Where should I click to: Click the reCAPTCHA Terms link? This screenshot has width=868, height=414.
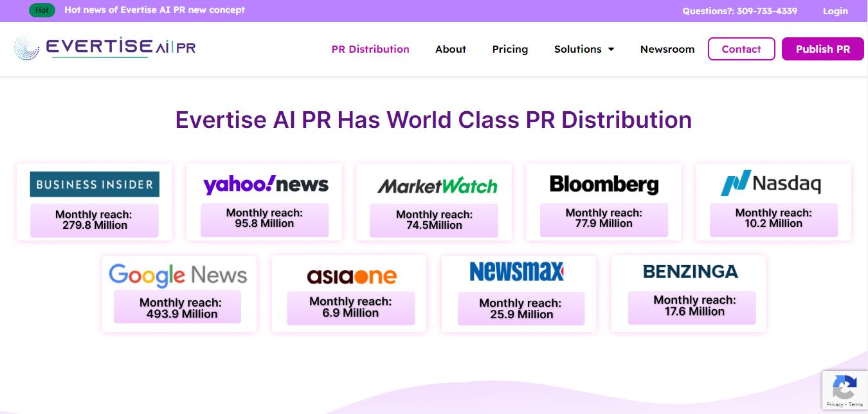click(x=856, y=404)
